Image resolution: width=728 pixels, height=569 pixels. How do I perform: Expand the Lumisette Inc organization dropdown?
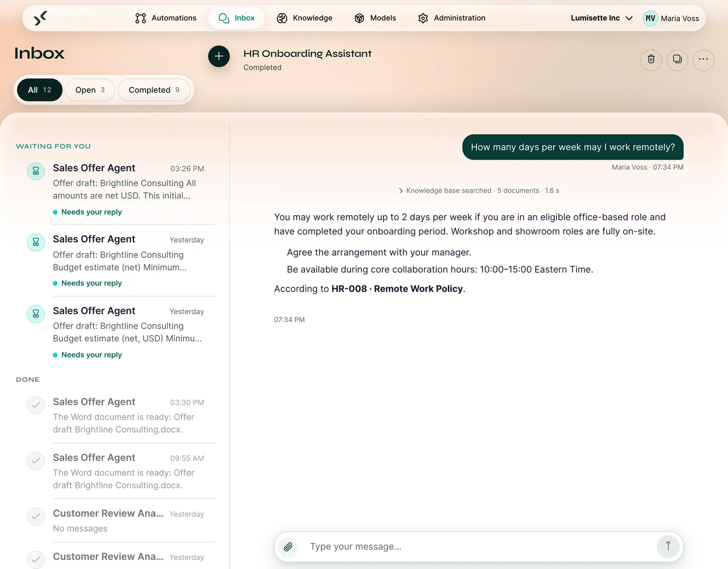pos(602,18)
